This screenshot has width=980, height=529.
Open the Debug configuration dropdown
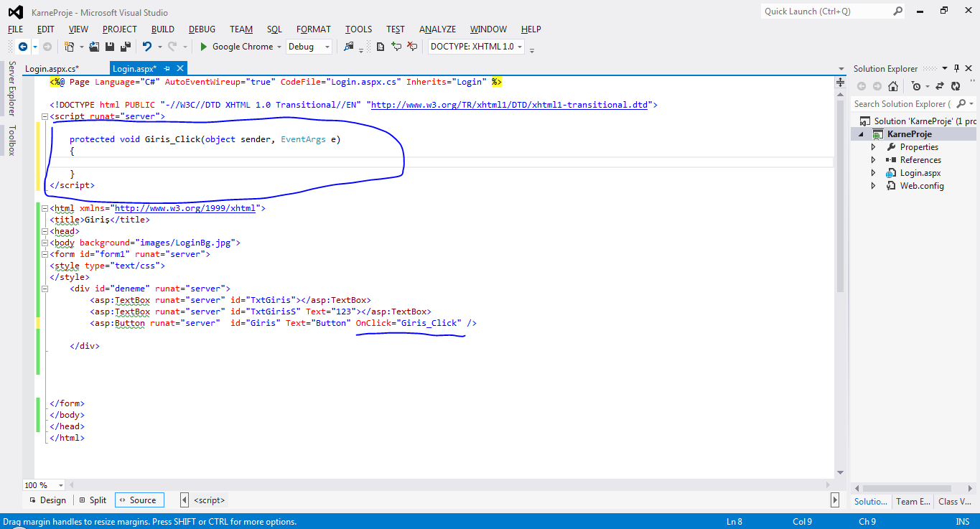point(327,47)
